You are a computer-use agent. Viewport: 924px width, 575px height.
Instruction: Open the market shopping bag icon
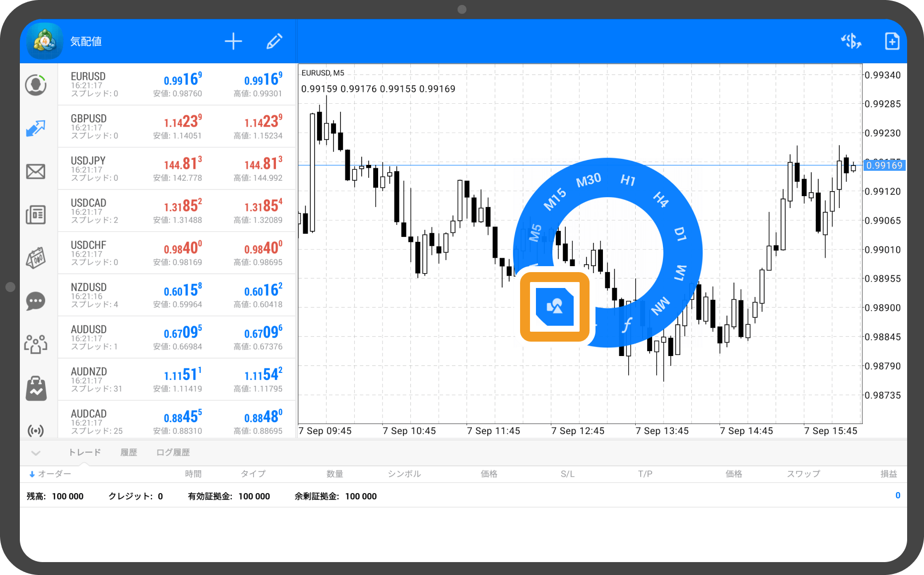[36, 388]
